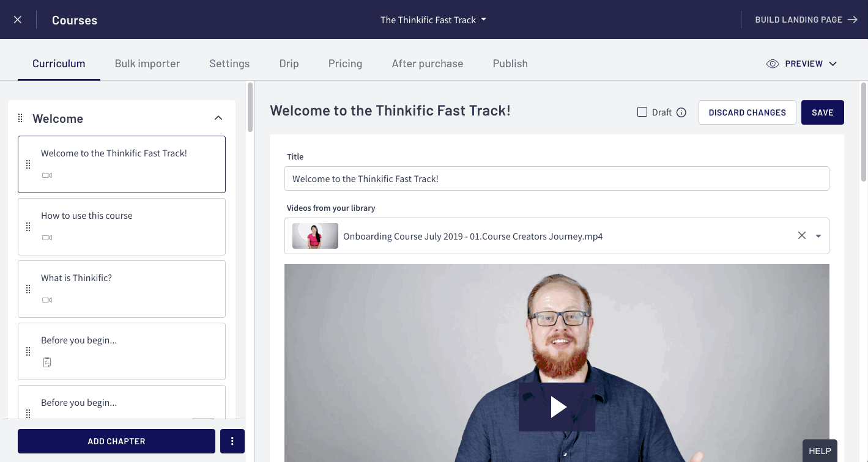Click drag handle of first Before you begin... lesson

[28, 351]
